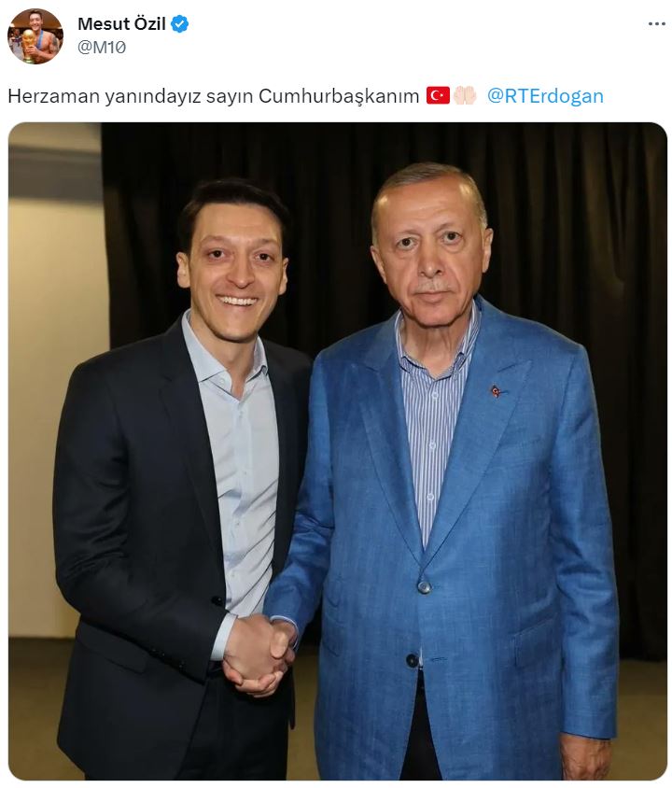Open the @M10 handle link
The height and width of the screenshot is (788, 672).
(102, 48)
